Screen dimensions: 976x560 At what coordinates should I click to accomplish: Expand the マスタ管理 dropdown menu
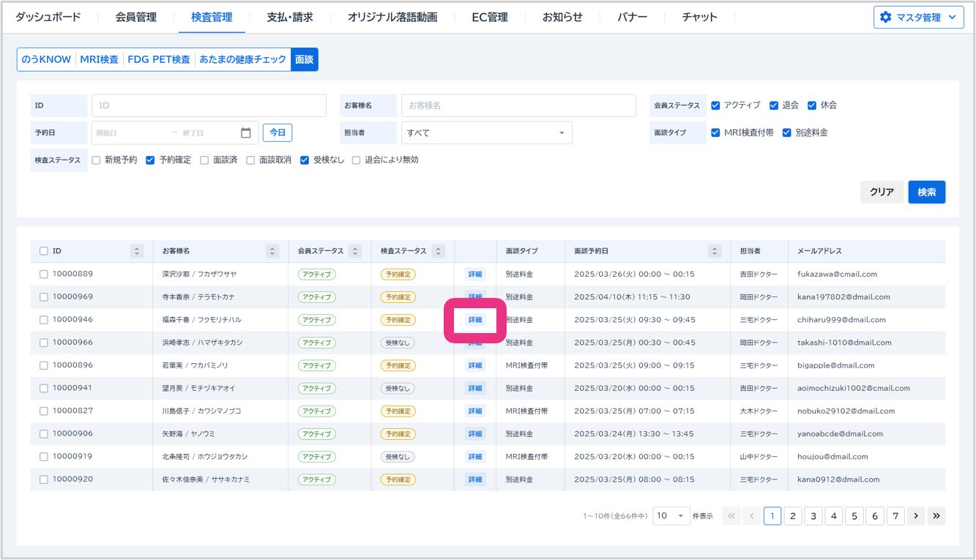click(918, 18)
